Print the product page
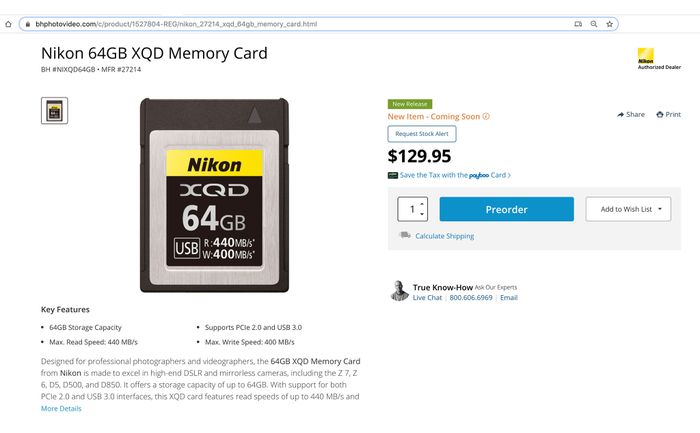This screenshot has width=700, height=433. pos(668,114)
